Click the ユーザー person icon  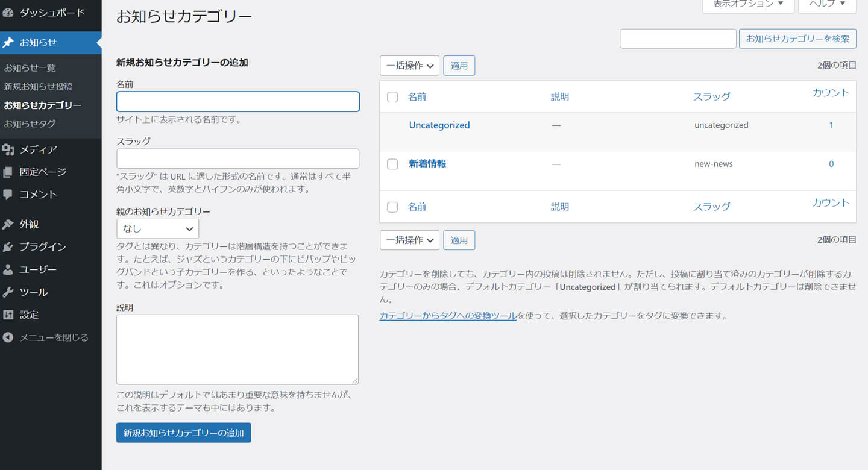pos(8,269)
